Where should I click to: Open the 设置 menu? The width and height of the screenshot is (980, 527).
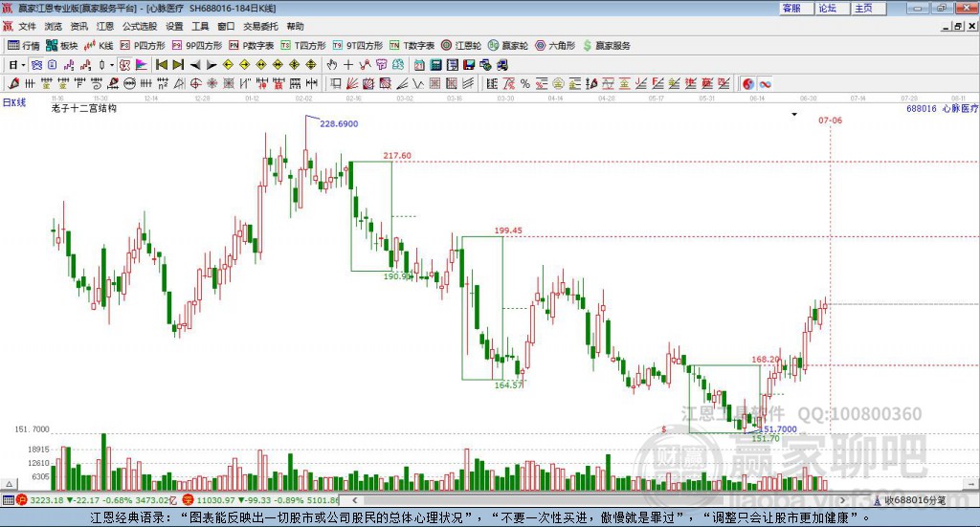[174, 26]
